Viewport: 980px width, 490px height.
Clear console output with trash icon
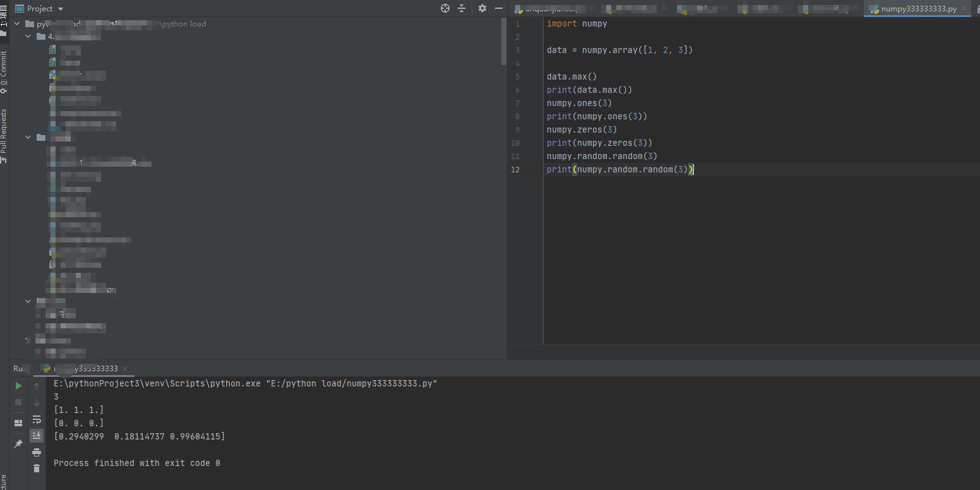pyautogui.click(x=37, y=468)
